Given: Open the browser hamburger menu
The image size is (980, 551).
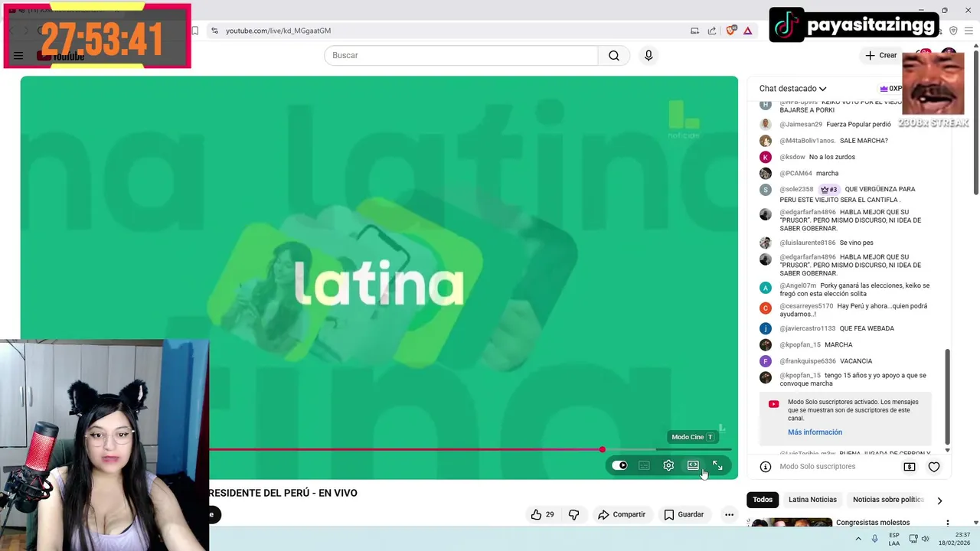Looking at the screenshot, I should click(x=969, y=31).
